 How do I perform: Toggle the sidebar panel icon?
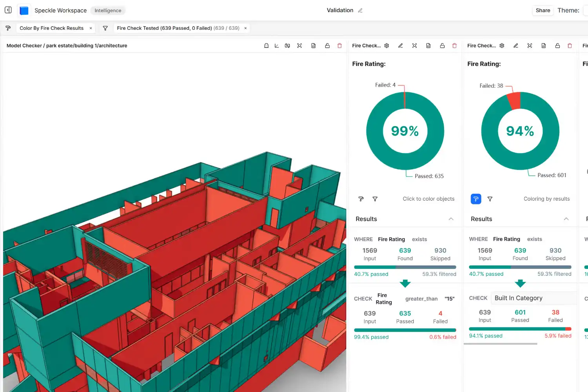tap(8, 10)
